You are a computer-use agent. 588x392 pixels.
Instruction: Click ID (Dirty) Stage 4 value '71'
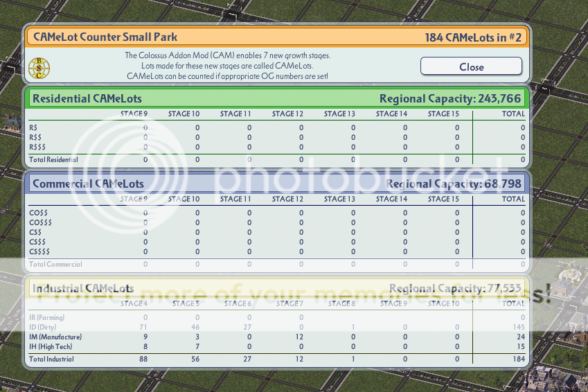point(143,327)
